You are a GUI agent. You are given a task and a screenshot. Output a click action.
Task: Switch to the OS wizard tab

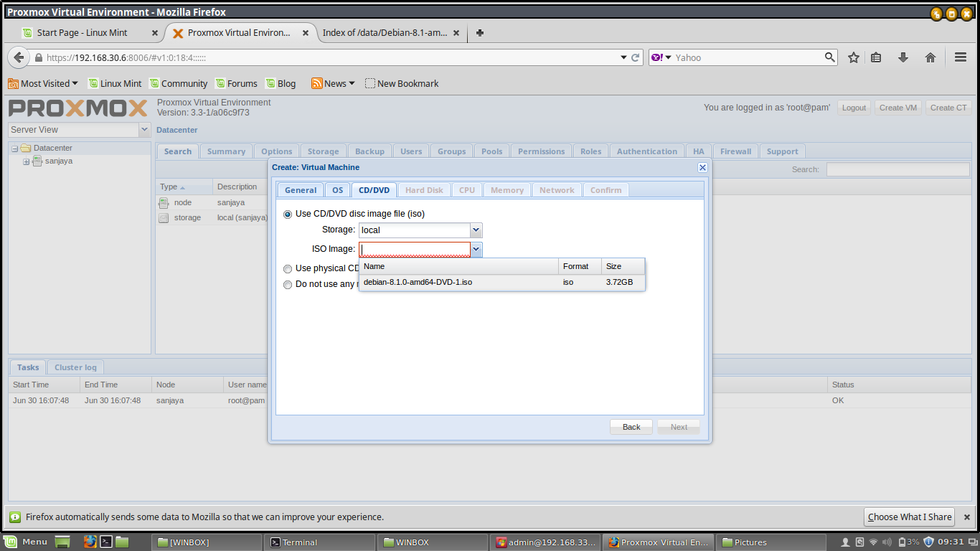(x=337, y=190)
